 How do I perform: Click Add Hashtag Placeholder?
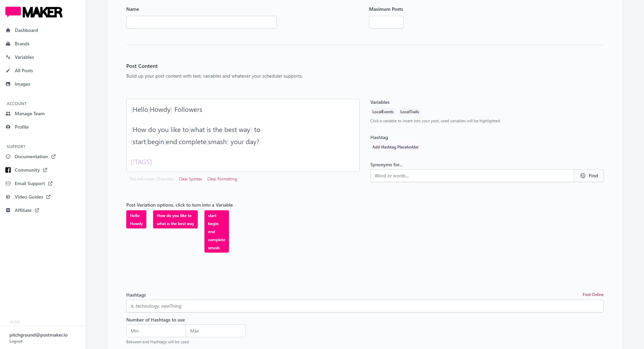pyautogui.click(x=395, y=147)
